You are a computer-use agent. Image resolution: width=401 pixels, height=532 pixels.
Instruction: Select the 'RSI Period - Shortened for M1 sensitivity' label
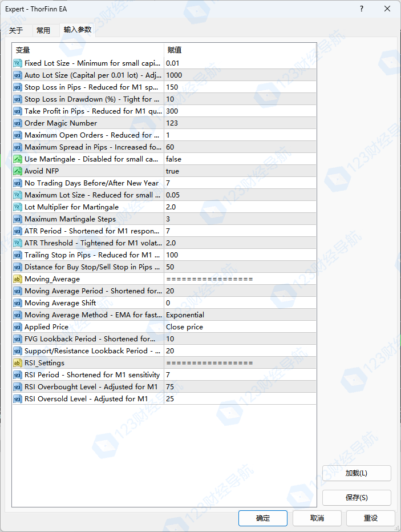[92, 375]
